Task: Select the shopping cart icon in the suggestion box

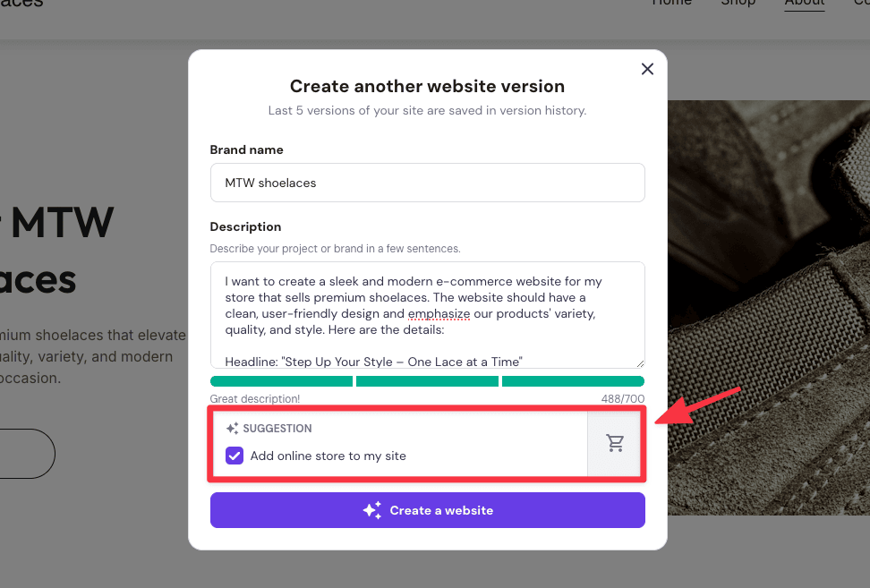Action: [x=615, y=443]
